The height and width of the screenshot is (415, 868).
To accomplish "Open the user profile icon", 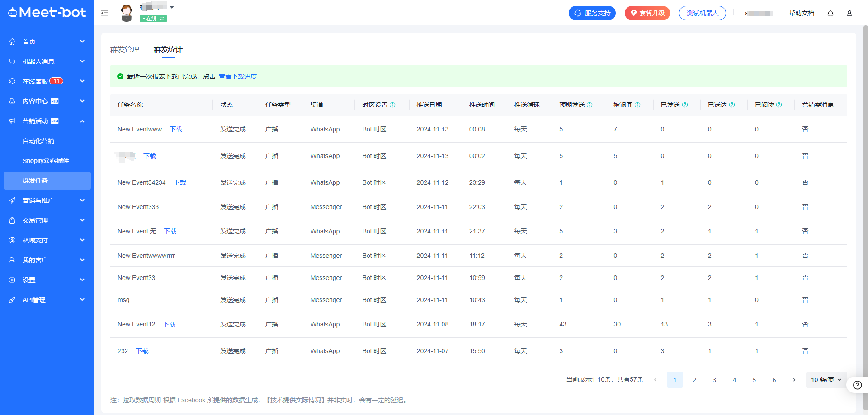I will pyautogui.click(x=849, y=13).
